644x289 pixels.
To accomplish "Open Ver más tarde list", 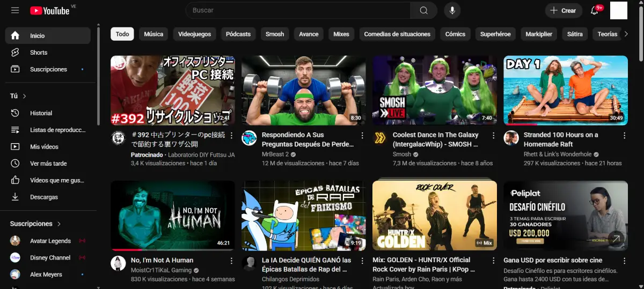I will pos(48,164).
